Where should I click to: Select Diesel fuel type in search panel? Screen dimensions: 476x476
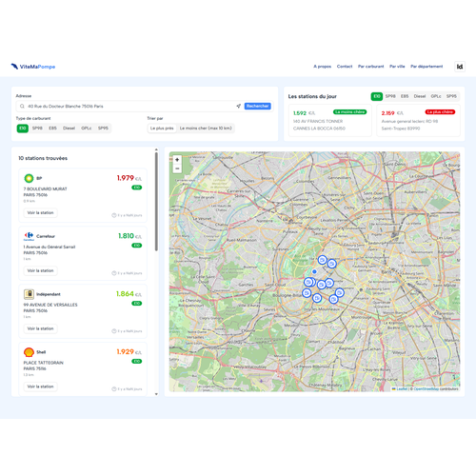[x=69, y=129]
